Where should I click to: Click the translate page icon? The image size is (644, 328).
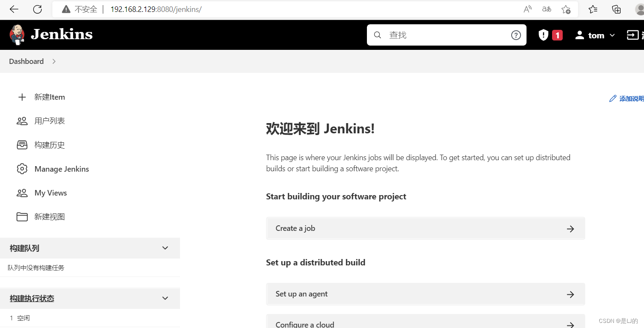pos(547,9)
